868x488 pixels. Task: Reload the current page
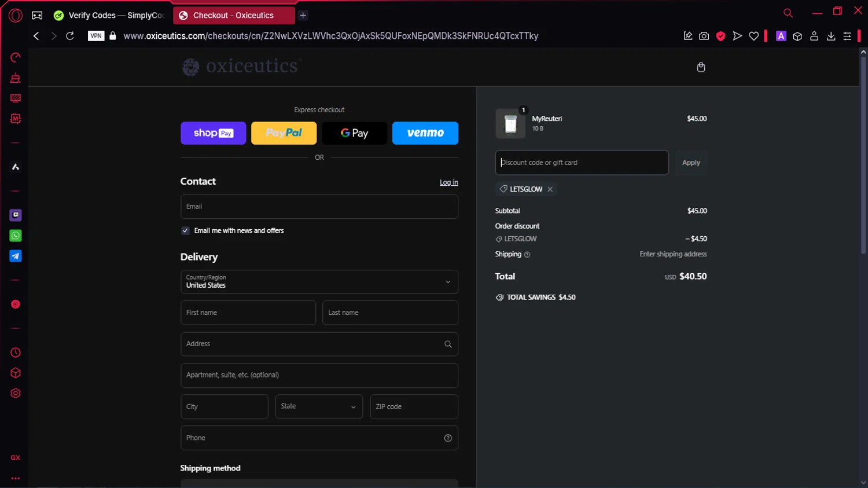[x=70, y=36]
